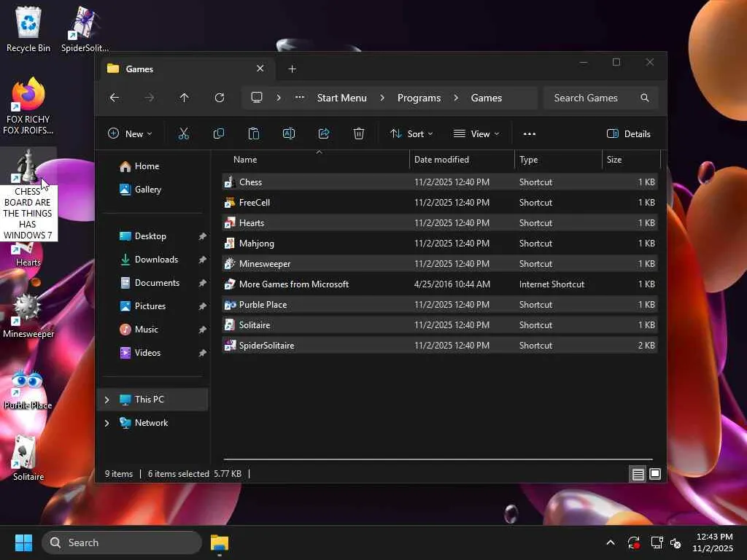The width and height of the screenshot is (747, 560).
Task: Expand chevron after Start Menu breadcrumb
Action: tap(382, 98)
